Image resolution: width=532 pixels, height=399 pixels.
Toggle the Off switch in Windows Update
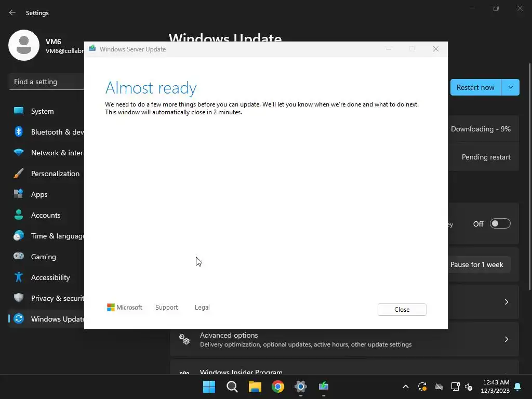[x=500, y=223]
